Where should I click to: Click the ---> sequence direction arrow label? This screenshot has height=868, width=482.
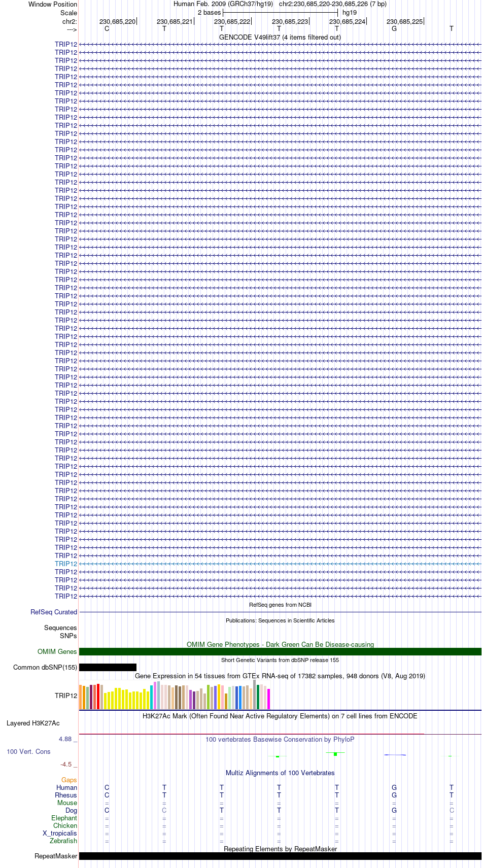(x=72, y=29)
